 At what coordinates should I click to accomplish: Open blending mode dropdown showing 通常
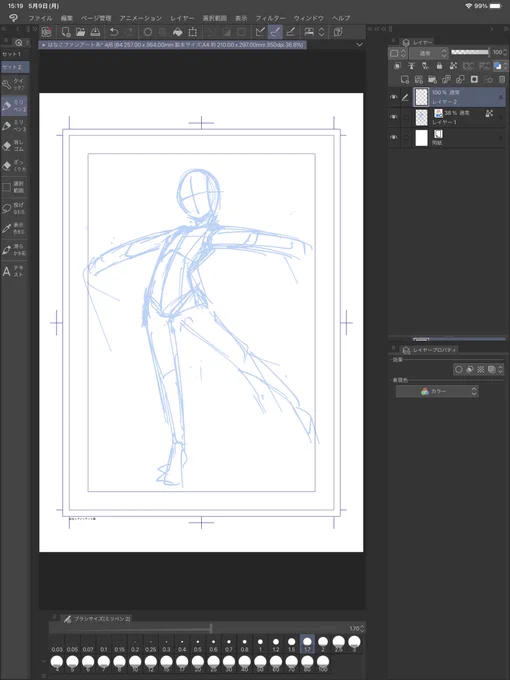tap(428, 53)
